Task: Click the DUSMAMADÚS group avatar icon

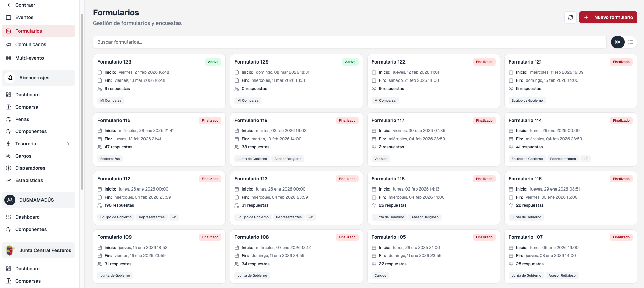Action: (x=10, y=200)
